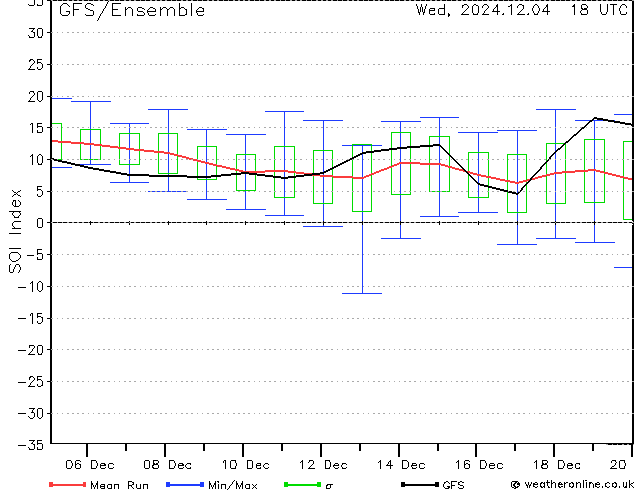Click the Mean Run legend label
The height and width of the screenshot is (490, 634).
click(x=119, y=485)
